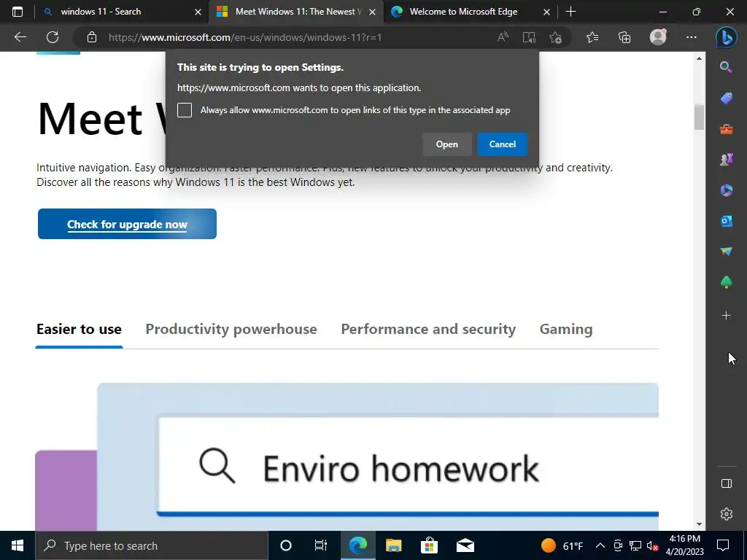
Task: Click Open in the Settings dialog
Action: (447, 144)
